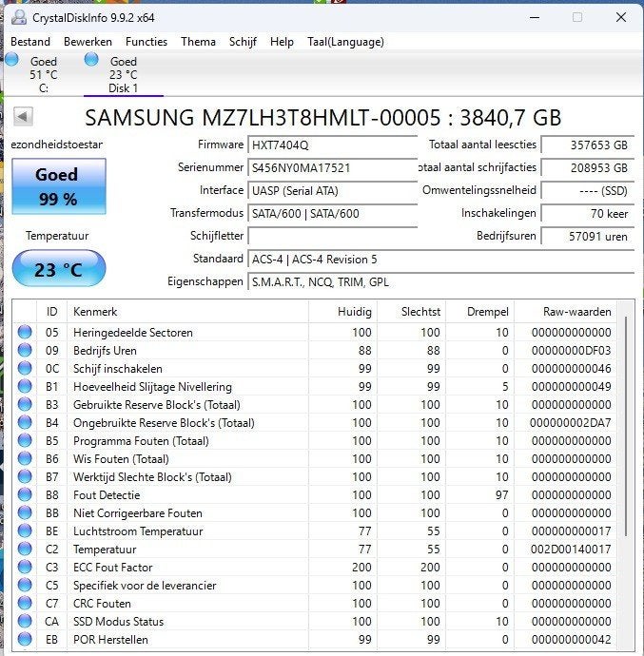Click status orb of CRC Fouten row
The width and height of the screenshot is (644, 656).
(25, 603)
